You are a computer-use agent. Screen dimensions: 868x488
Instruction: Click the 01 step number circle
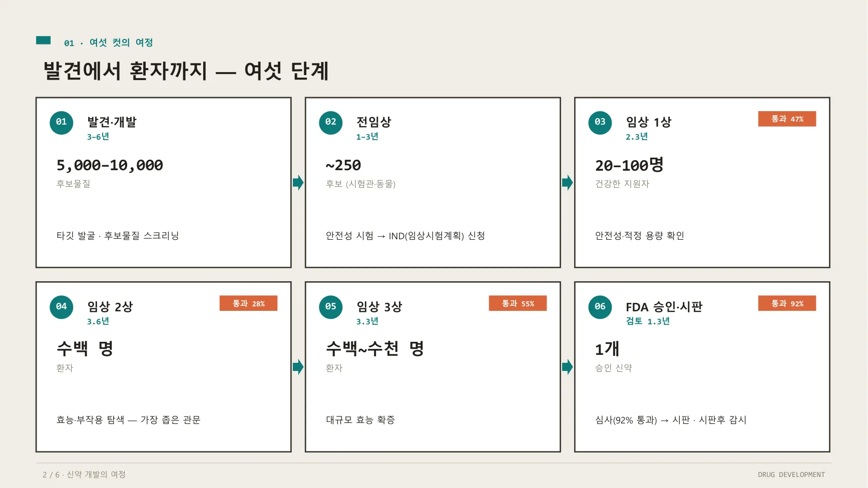click(62, 123)
